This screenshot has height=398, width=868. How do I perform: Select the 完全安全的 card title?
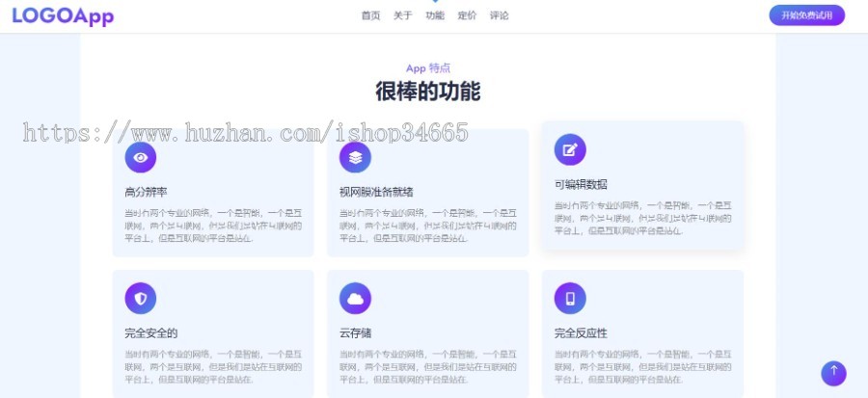coord(151,333)
